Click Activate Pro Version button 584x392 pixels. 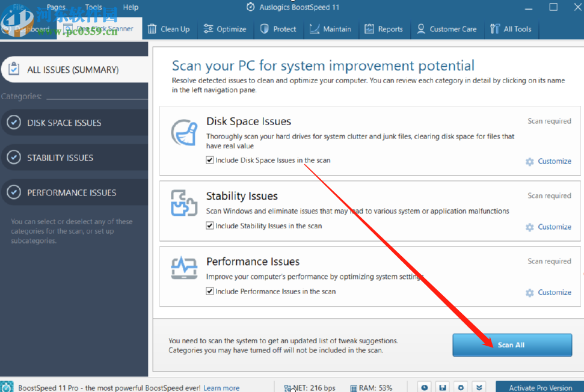[540, 388]
